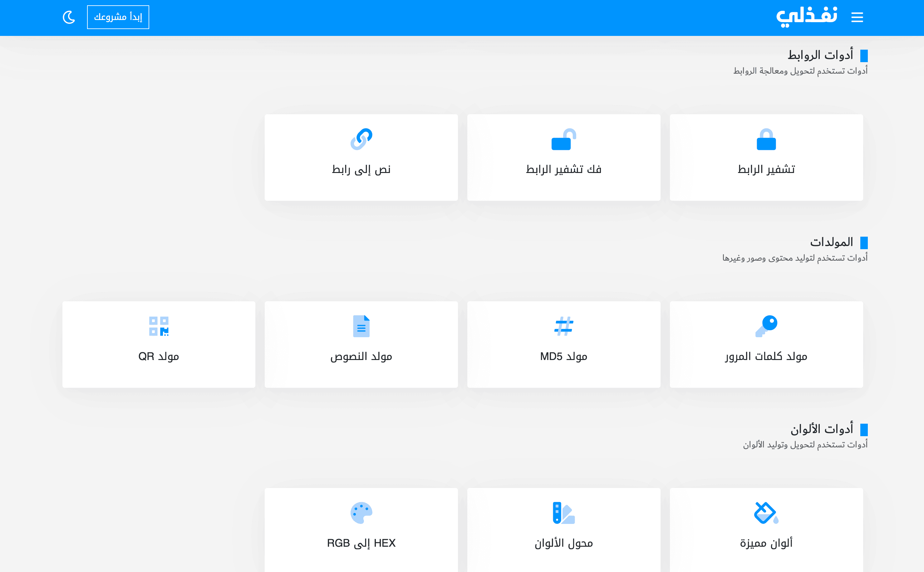This screenshot has height=572, width=924.
Task: Click the document icon for مولد النصوص
Action: [361, 326]
